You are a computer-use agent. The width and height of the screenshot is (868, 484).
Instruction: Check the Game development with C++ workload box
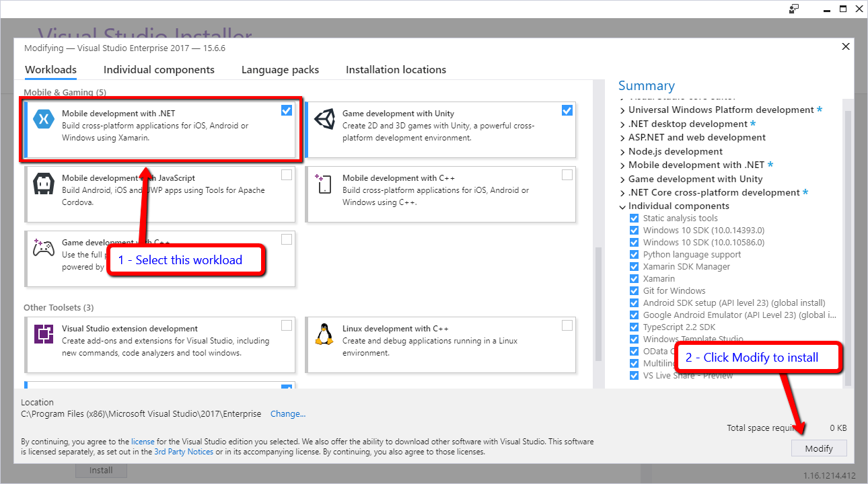pos(287,239)
